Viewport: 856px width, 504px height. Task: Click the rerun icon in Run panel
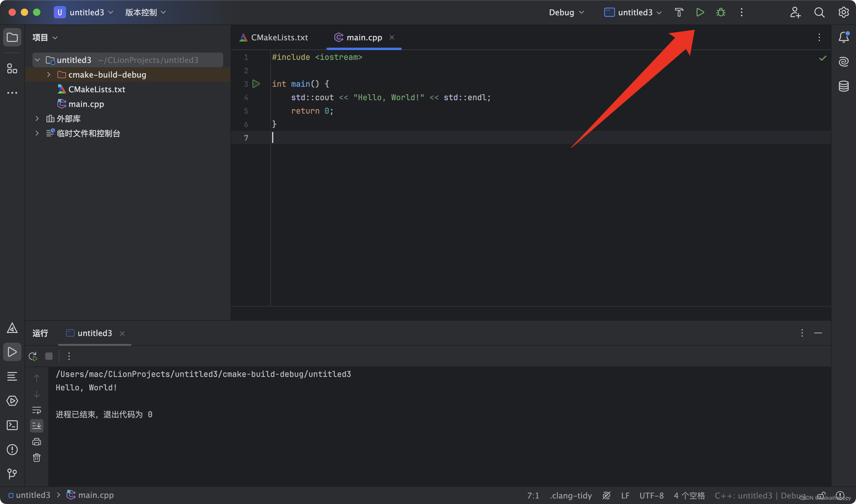33,356
